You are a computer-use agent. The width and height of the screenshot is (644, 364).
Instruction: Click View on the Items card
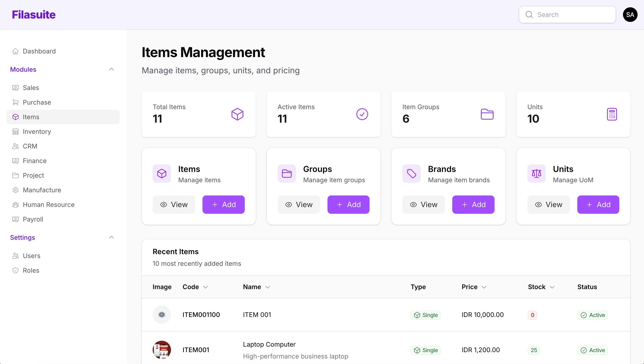[174, 205]
